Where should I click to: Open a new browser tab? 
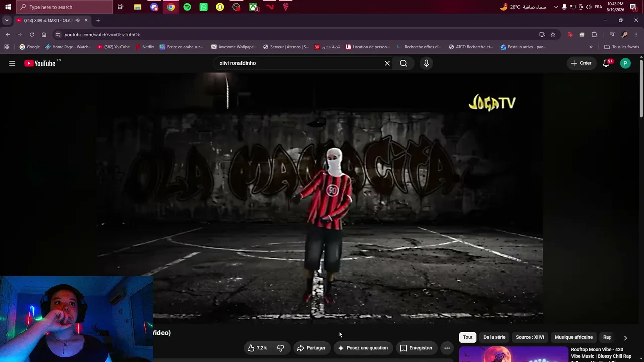click(98, 20)
